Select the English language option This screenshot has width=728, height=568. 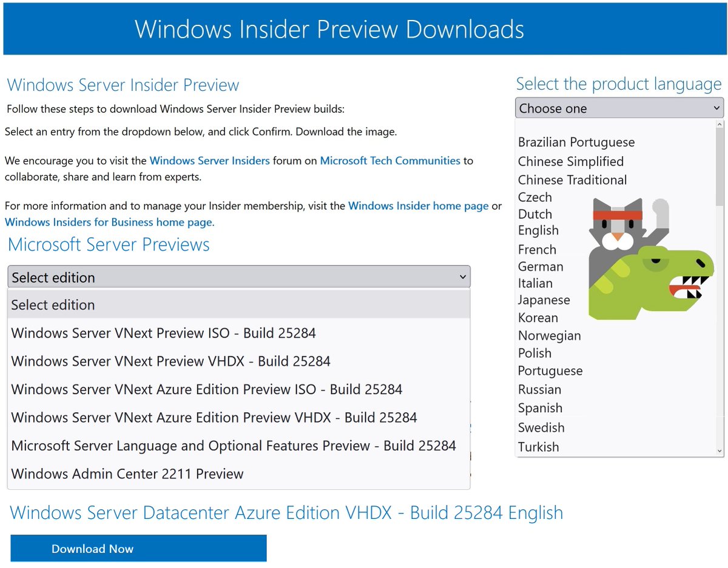539,230
